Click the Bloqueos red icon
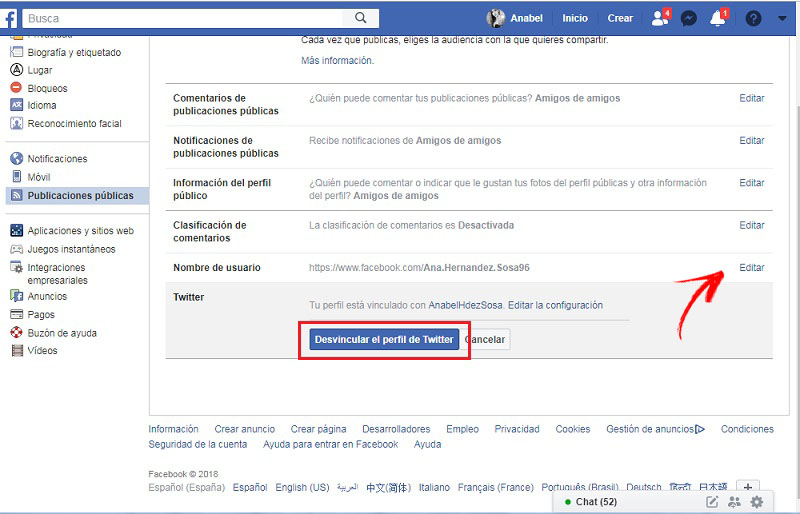This screenshot has width=800, height=514. (16, 88)
